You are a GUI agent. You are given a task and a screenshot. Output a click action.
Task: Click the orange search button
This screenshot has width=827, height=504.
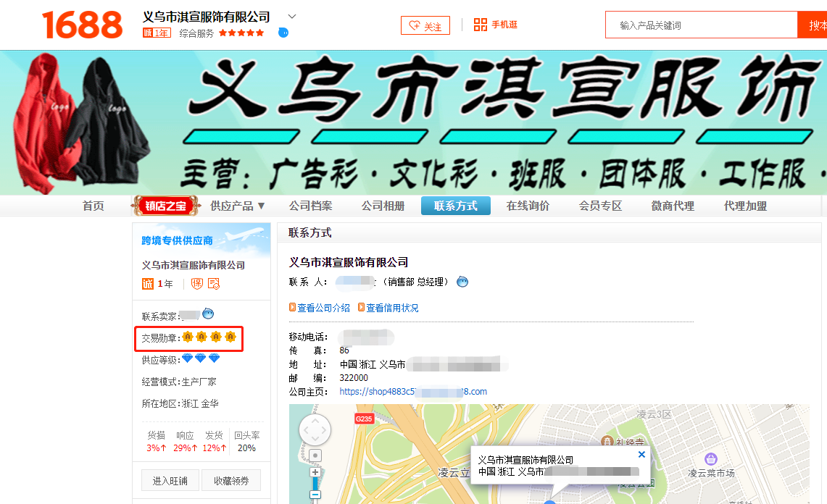click(813, 25)
